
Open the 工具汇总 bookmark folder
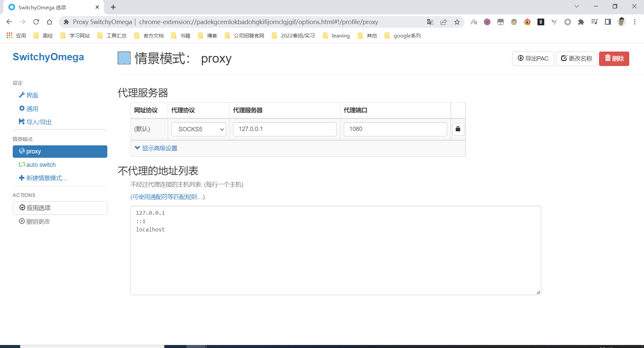pos(112,36)
